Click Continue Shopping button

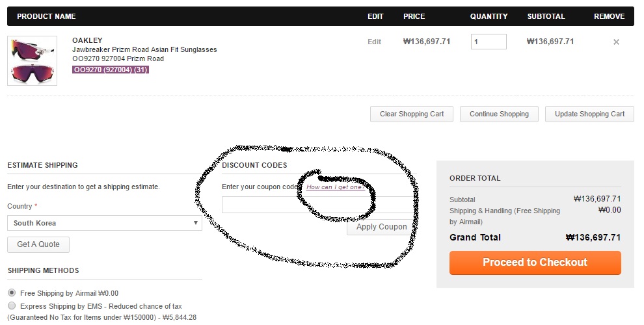click(x=499, y=114)
